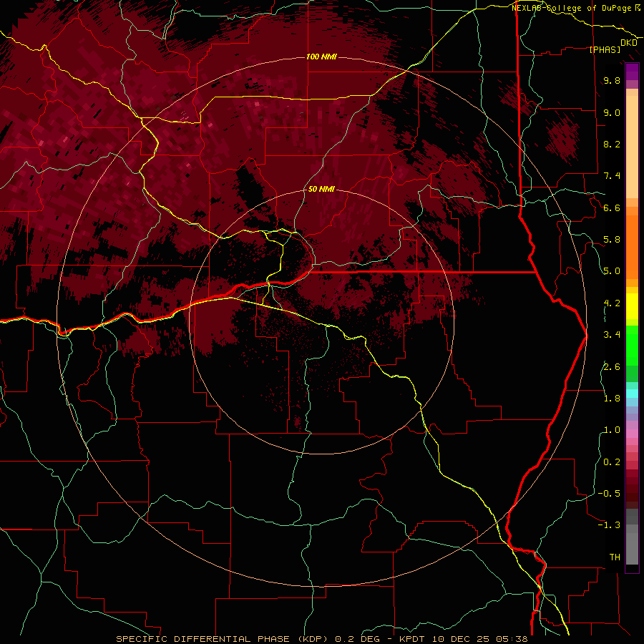Viewport: 644px width, 644px height.
Task: Click the 2.6 value on the color scale
Action: tap(612, 367)
